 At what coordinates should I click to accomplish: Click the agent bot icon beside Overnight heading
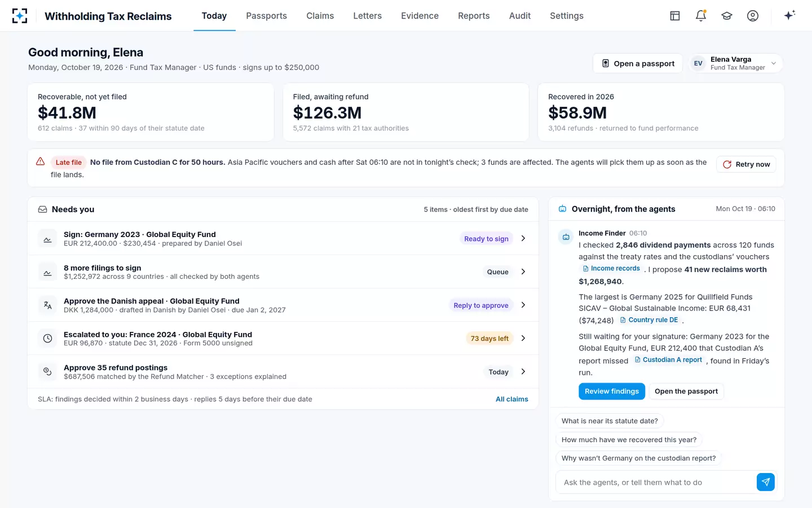562,209
